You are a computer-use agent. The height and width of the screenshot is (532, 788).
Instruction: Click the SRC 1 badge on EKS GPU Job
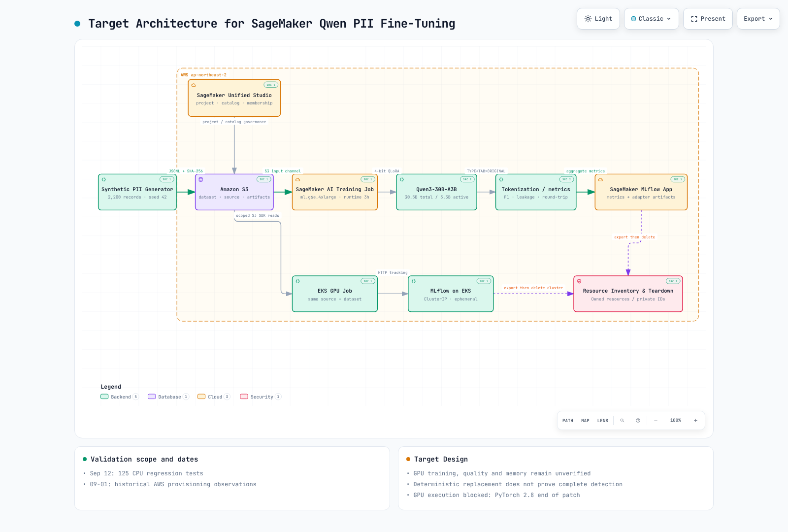pyautogui.click(x=368, y=281)
